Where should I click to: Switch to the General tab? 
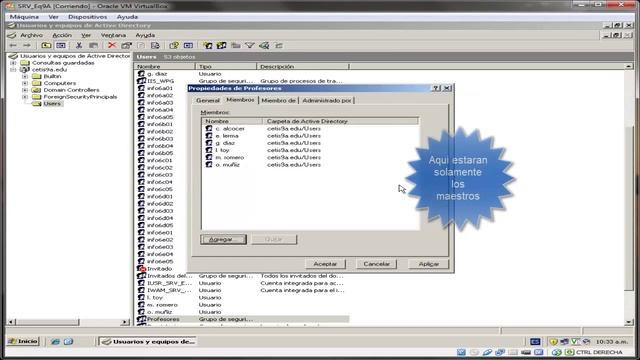click(208, 100)
